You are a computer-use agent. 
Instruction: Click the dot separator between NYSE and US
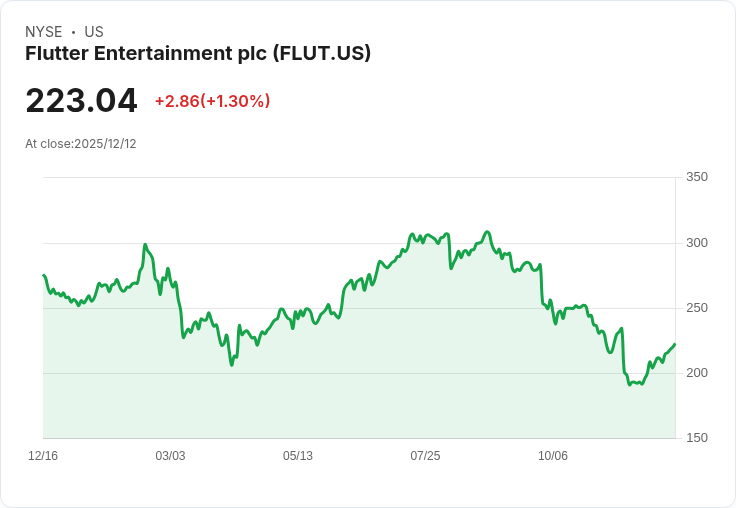[x=73, y=32]
